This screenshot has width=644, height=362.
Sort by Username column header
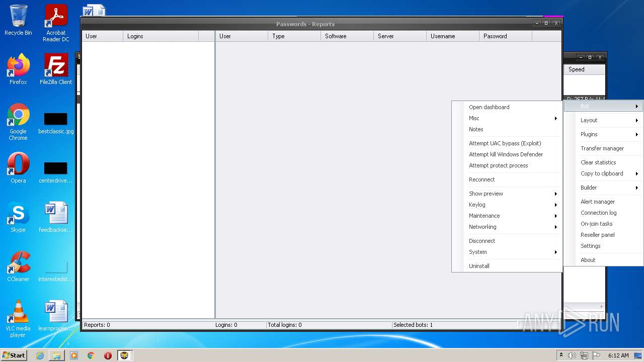(x=453, y=36)
